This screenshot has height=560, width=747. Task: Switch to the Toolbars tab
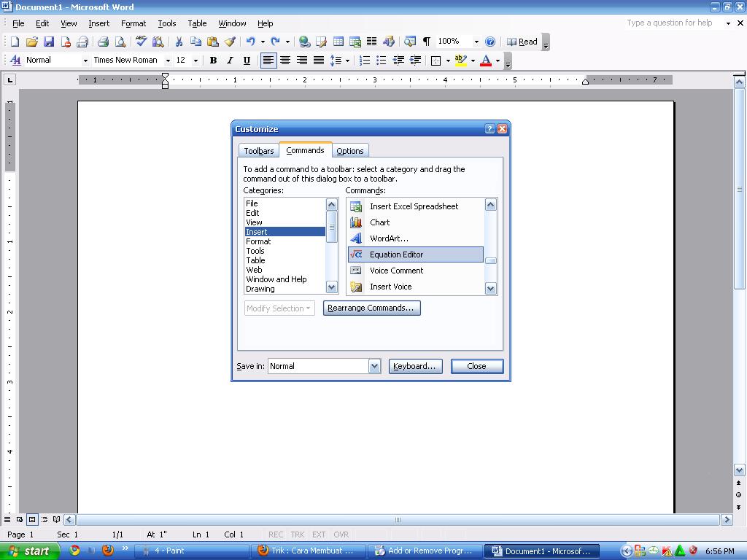tap(259, 151)
